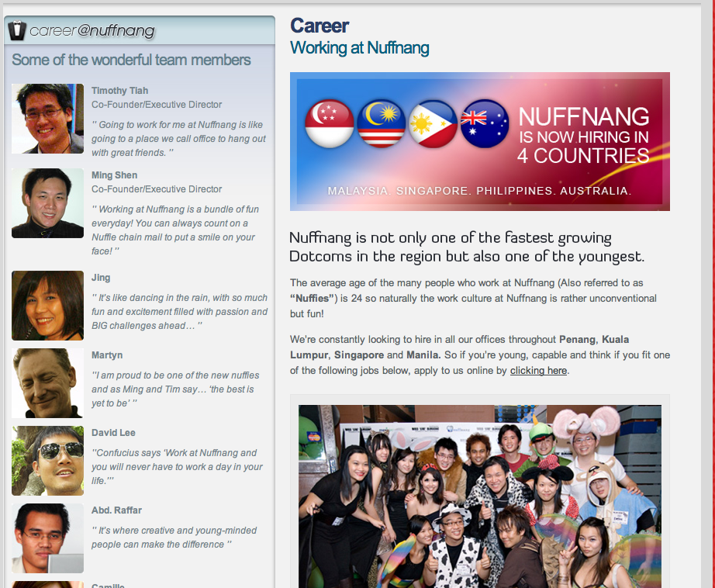Click the 'Career' page heading
This screenshot has width=715, height=588.
(x=320, y=26)
